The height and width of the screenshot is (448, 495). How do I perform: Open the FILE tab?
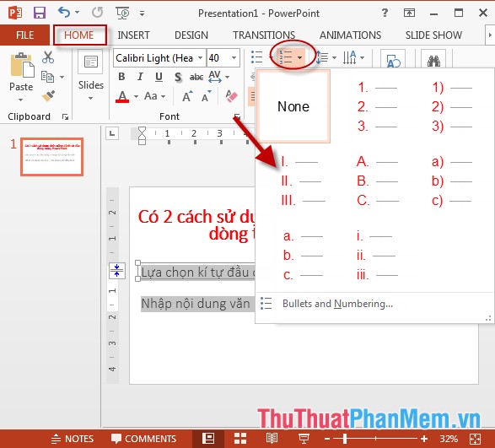24,35
